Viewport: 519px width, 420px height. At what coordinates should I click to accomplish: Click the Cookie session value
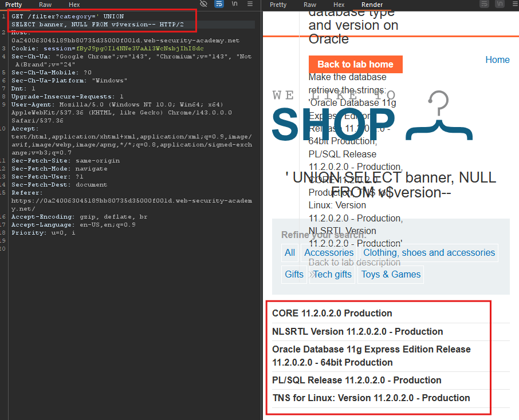coord(140,48)
